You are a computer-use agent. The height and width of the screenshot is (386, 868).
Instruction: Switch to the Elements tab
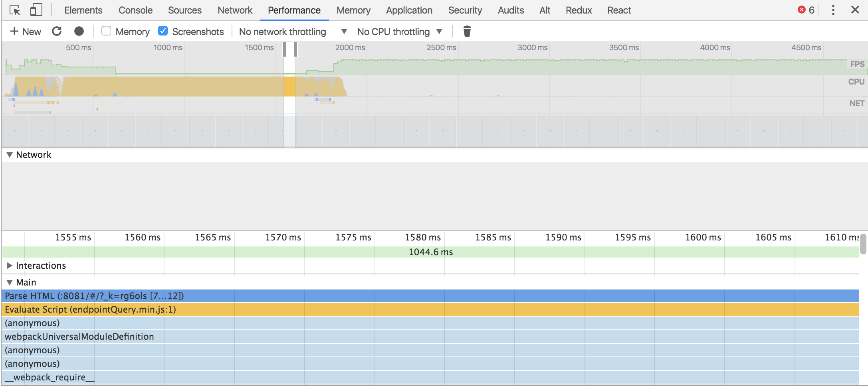click(83, 10)
